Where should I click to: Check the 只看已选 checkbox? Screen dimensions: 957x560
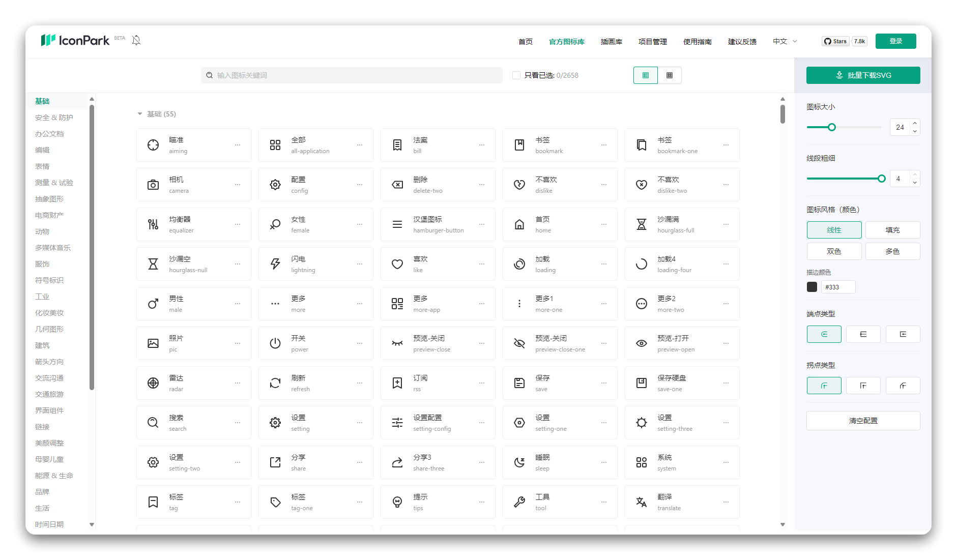(x=516, y=75)
